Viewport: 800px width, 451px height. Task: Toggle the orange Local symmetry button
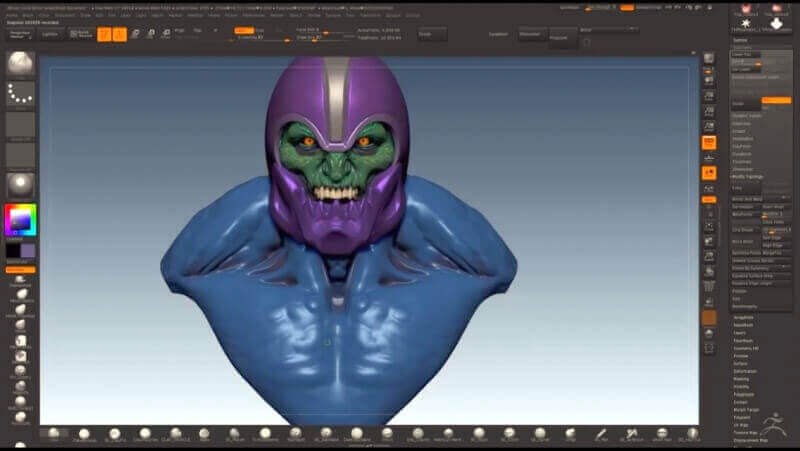709,173
